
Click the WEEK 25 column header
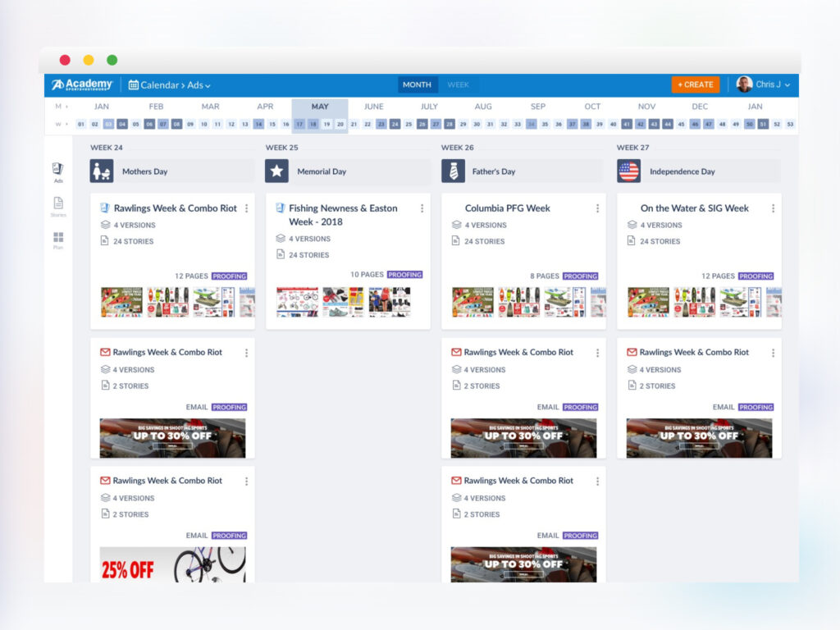(x=282, y=148)
